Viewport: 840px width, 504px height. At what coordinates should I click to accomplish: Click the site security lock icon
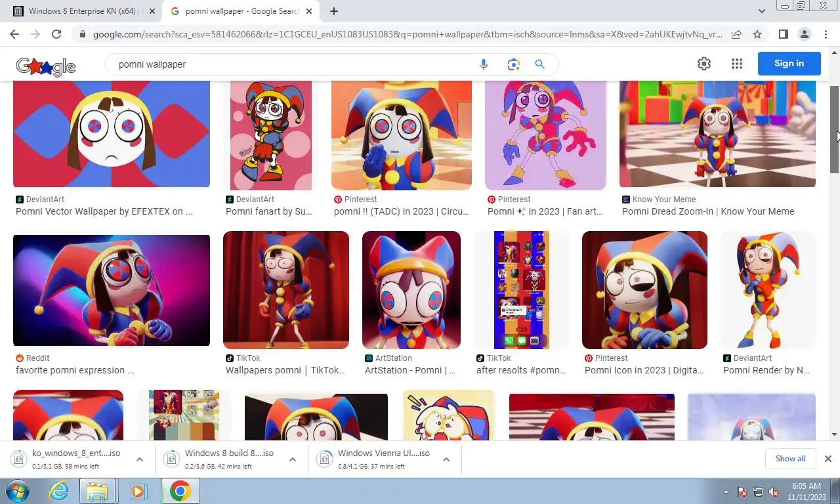[82, 34]
